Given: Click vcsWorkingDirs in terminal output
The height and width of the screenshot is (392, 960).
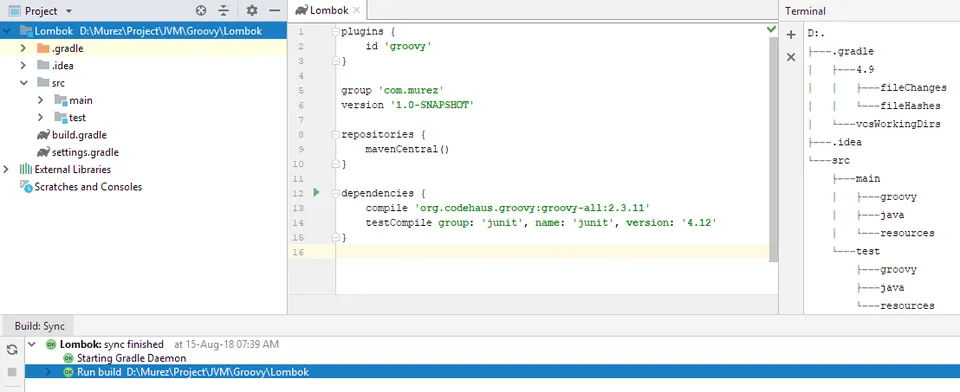Looking at the screenshot, I should pos(898,124).
